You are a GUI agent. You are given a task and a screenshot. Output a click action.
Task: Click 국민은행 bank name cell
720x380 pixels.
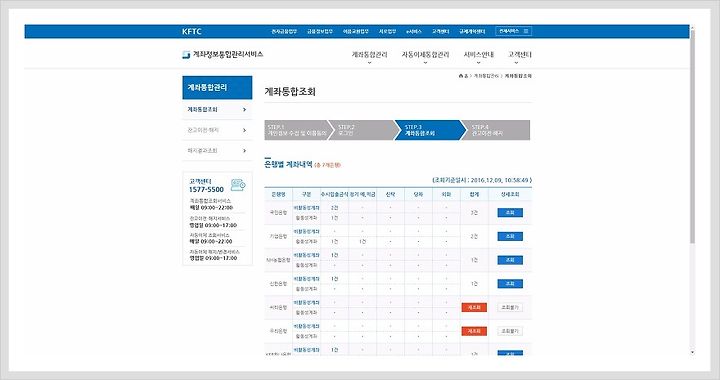tap(278, 212)
